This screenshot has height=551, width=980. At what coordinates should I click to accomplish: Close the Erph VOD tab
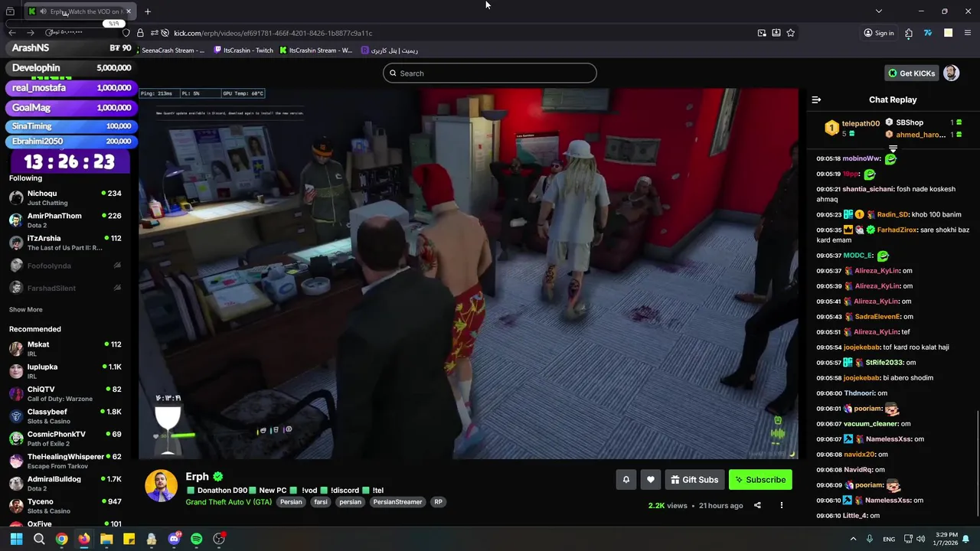click(129, 11)
